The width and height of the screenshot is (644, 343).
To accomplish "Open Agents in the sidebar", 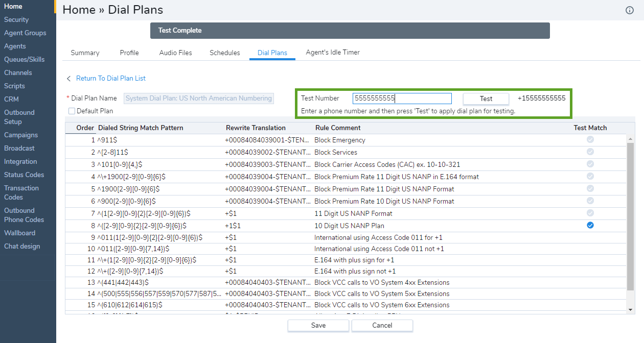I will coord(15,46).
